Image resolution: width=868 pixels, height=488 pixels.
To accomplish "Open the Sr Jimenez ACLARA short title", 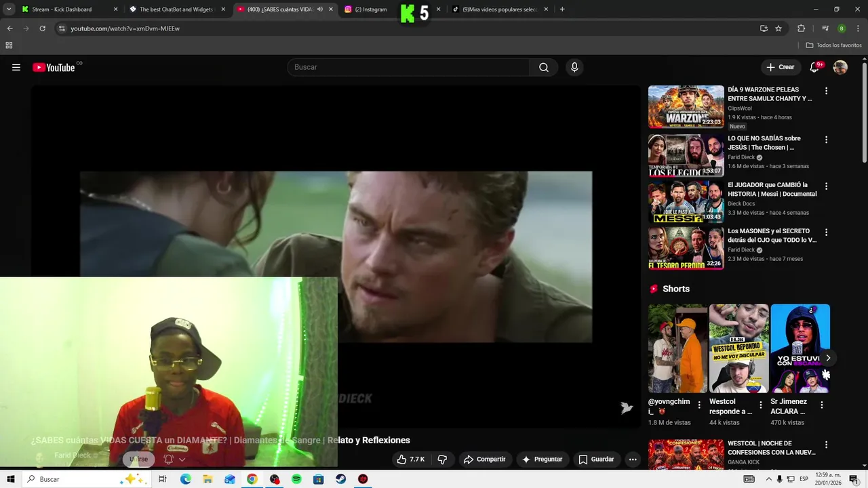I will [x=789, y=406].
